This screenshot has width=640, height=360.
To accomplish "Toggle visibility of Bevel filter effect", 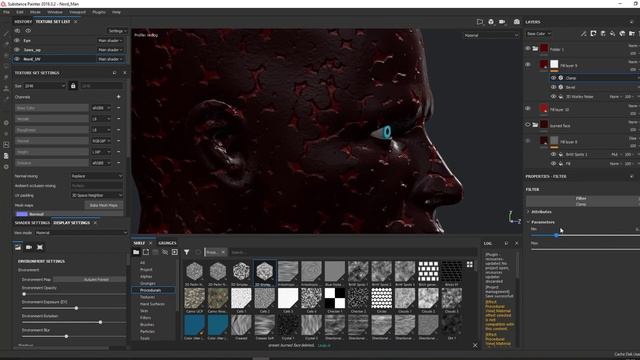I will pyautogui.click(x=553, y=87).
